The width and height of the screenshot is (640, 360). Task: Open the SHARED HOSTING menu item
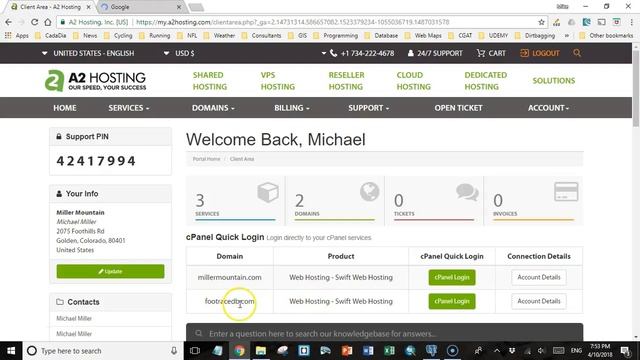[x=209, y=80]
